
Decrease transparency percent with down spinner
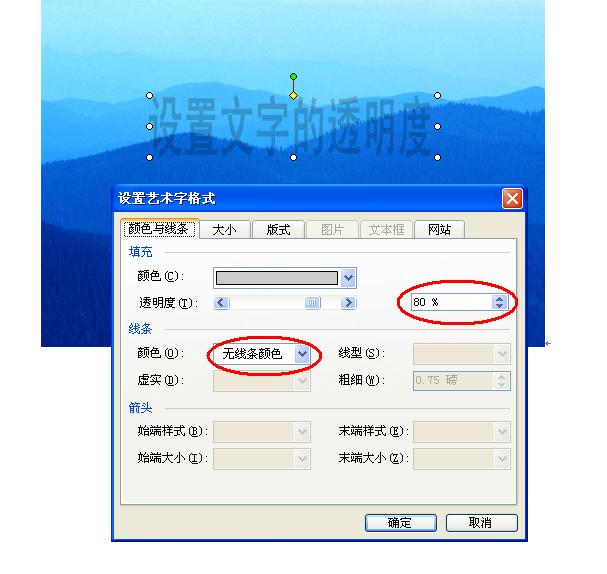(499, 306)
